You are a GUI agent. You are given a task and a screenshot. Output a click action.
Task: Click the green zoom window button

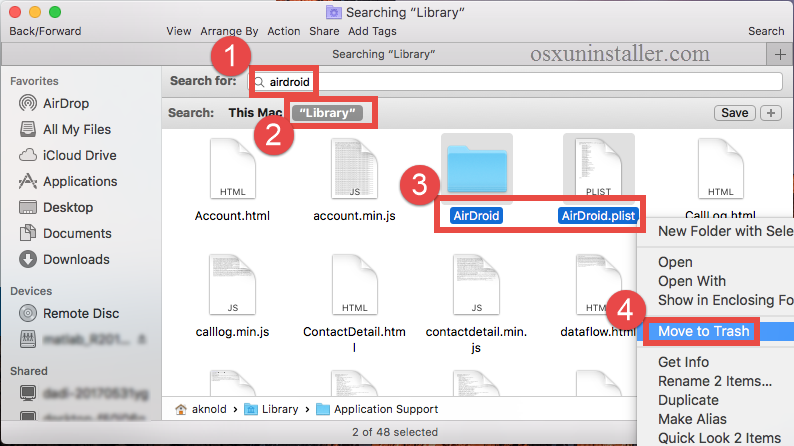(55, 12)
